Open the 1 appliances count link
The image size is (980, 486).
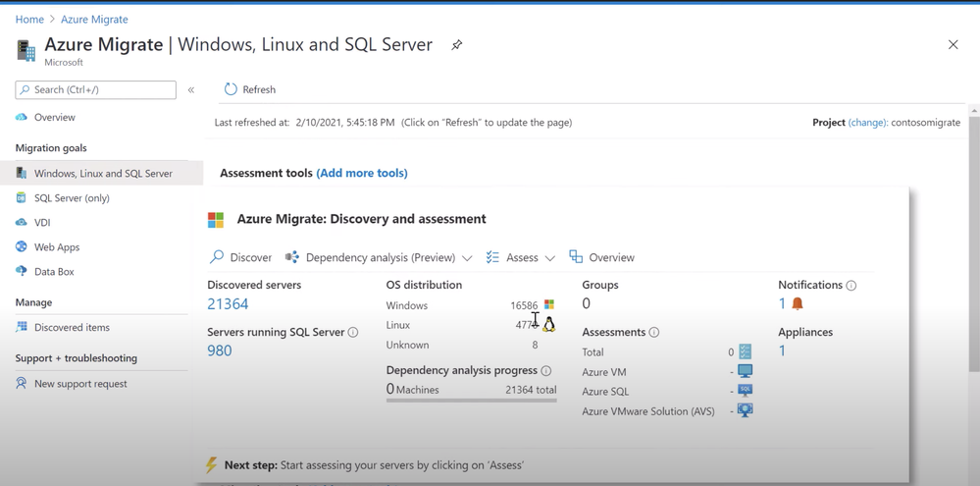[x=782, y=351]
